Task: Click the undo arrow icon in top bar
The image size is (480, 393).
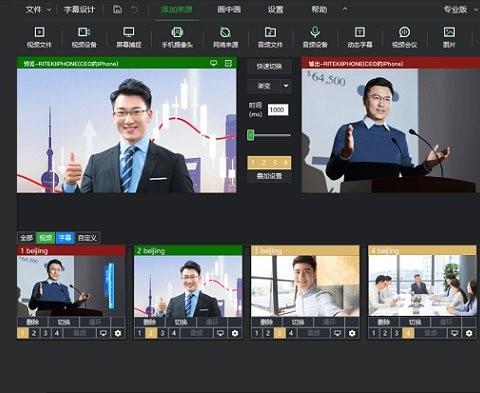Action: tap(135, 9)
